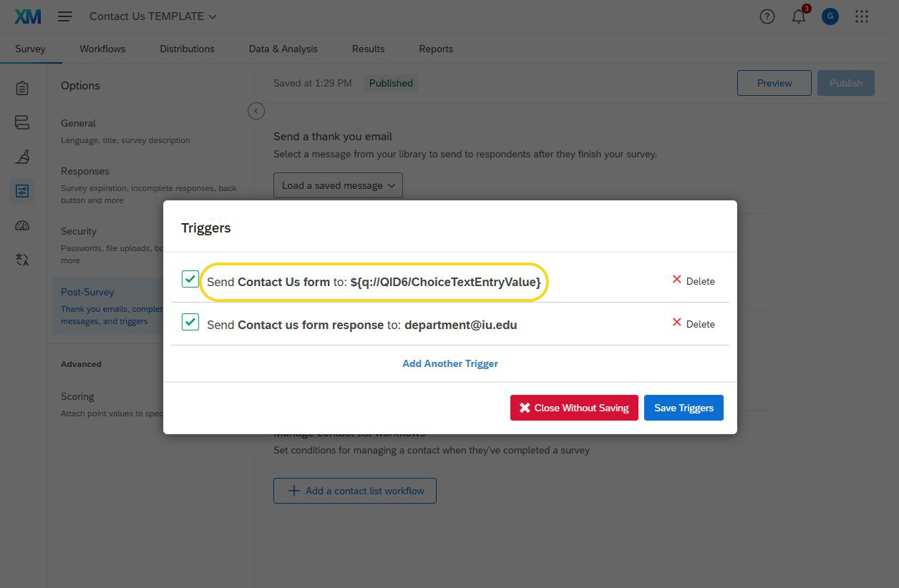899x588 pixels.
Task: Switch to the Data & Analysis tab
Action: [x=283, y=49]
